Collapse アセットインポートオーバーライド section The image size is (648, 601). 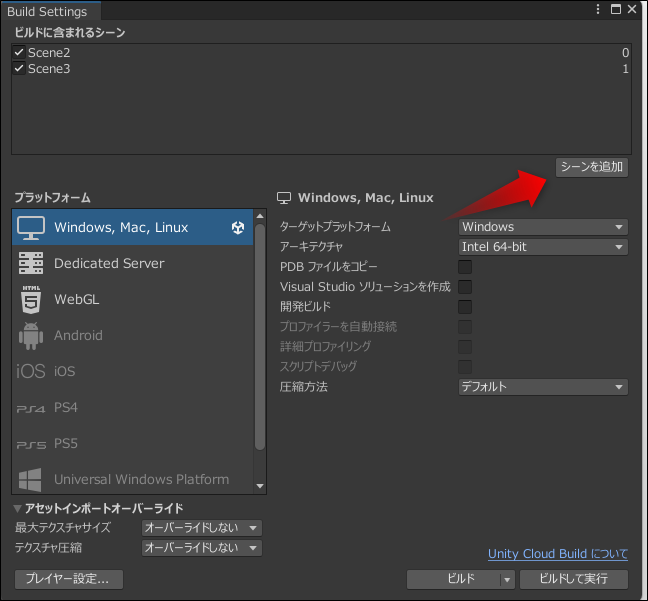(17, 508)
